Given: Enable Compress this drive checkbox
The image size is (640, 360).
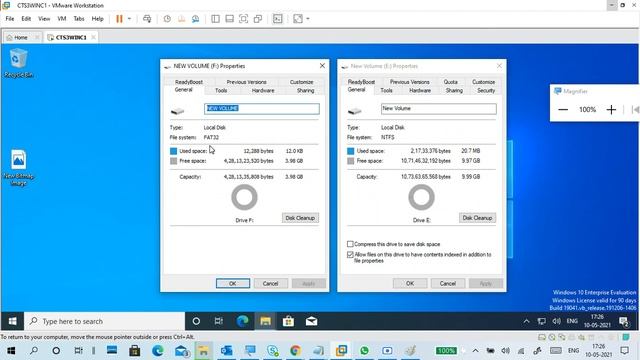Looking at the screenshot, I should coord(350,244).
